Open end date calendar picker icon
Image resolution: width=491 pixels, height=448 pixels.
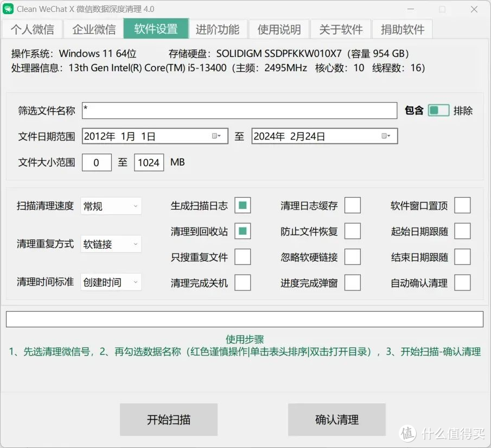pos(386,136)
